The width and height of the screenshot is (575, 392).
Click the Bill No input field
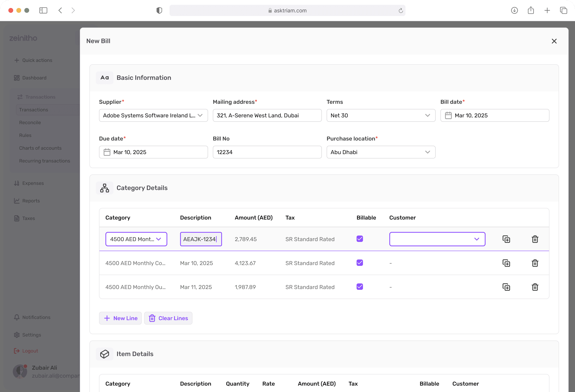tap(267, 152)
